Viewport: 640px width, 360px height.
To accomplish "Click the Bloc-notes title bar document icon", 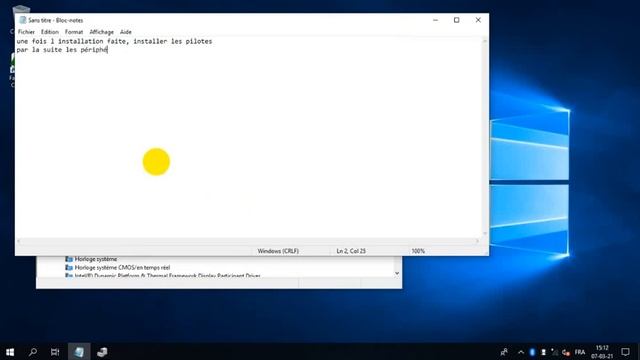I will tap(22, 20).
